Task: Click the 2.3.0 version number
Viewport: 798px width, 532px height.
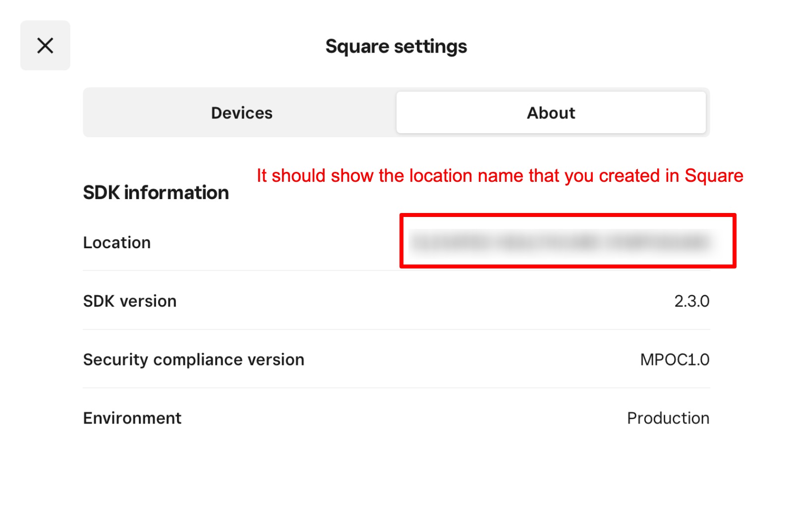Action: tap(691, 301)
